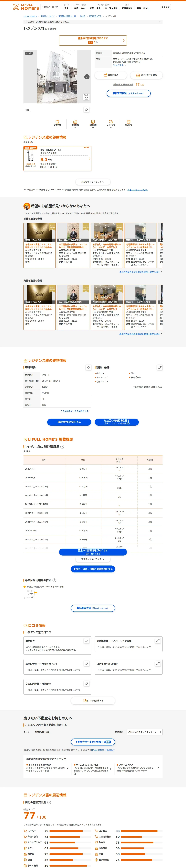Edit 設備・条件 with pencil icon
The height and width of the screenshot is (868, 186).
point(160,367)
